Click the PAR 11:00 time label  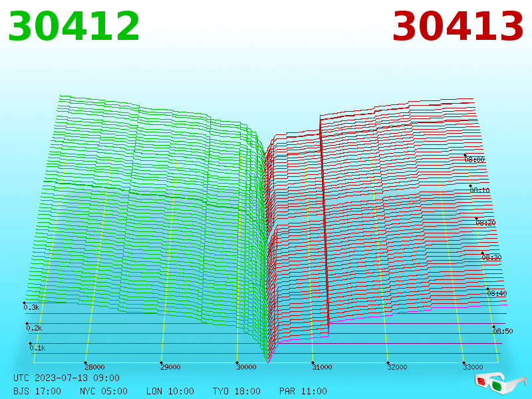[303, 391]
